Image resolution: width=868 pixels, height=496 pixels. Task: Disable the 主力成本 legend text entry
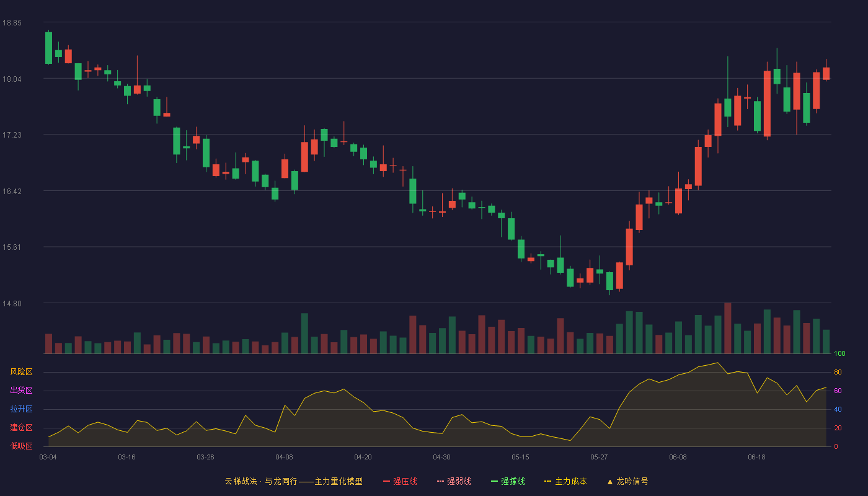point(570,481)
